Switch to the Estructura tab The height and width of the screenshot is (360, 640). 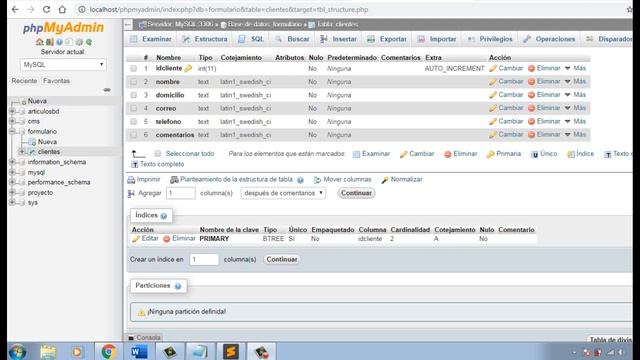tap(205, 39)
